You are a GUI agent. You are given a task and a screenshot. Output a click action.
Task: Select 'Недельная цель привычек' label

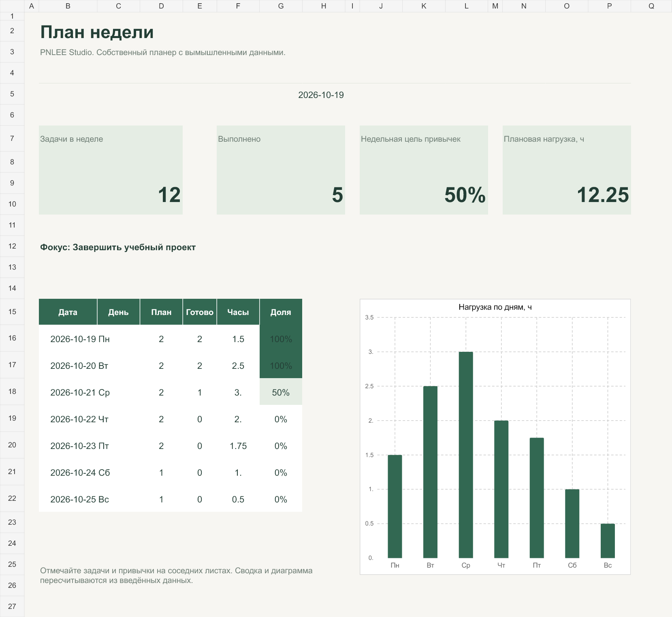coord(411,139)
